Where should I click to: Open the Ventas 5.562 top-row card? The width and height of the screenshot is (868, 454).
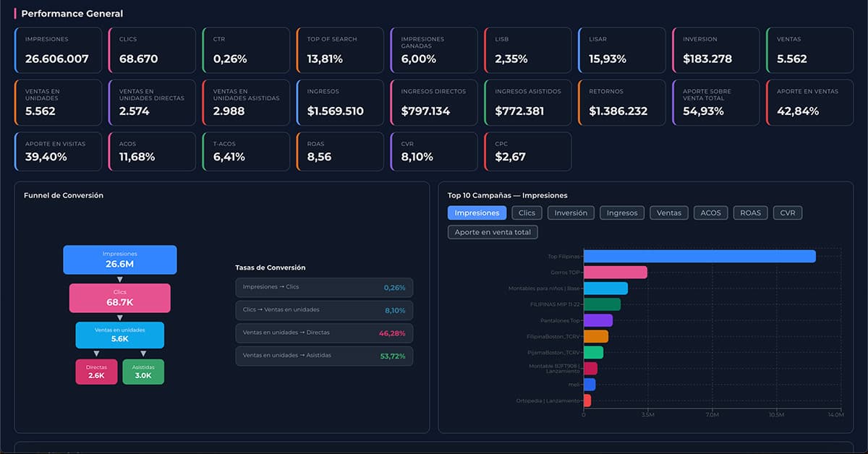pos(810,51)
